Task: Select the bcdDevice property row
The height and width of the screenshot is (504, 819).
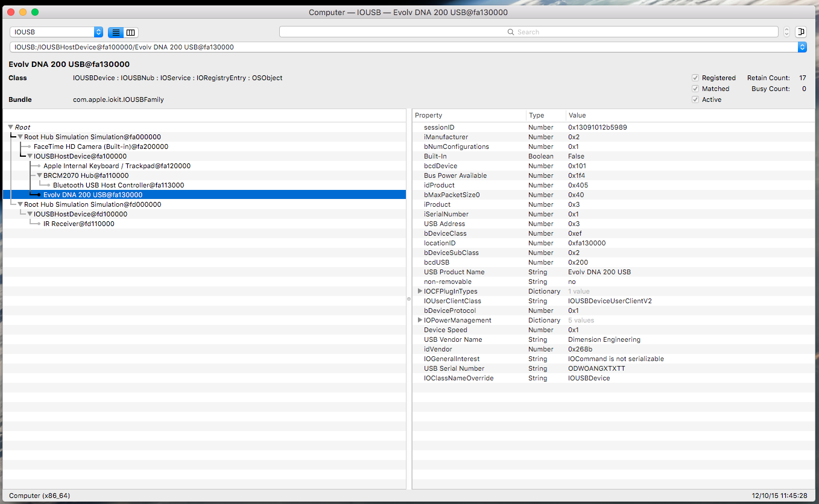Action: (613, 166)
